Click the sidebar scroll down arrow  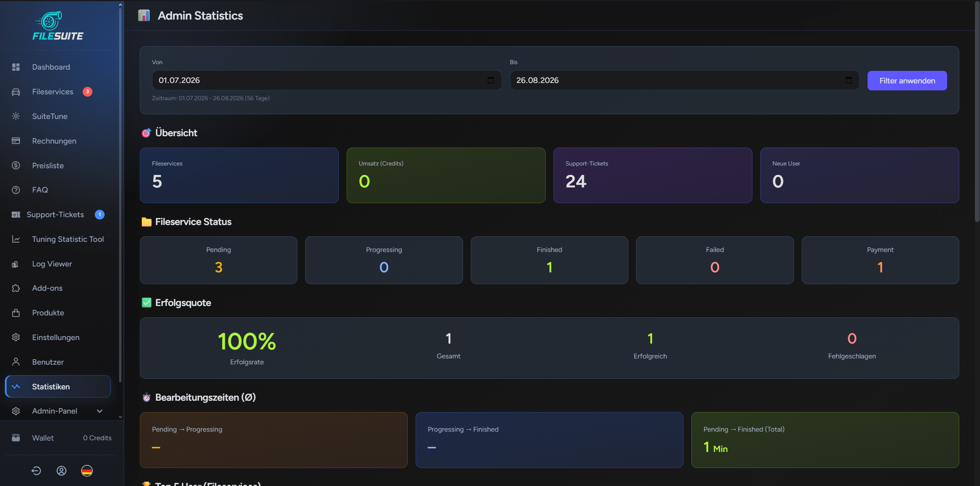pos(120,417)
